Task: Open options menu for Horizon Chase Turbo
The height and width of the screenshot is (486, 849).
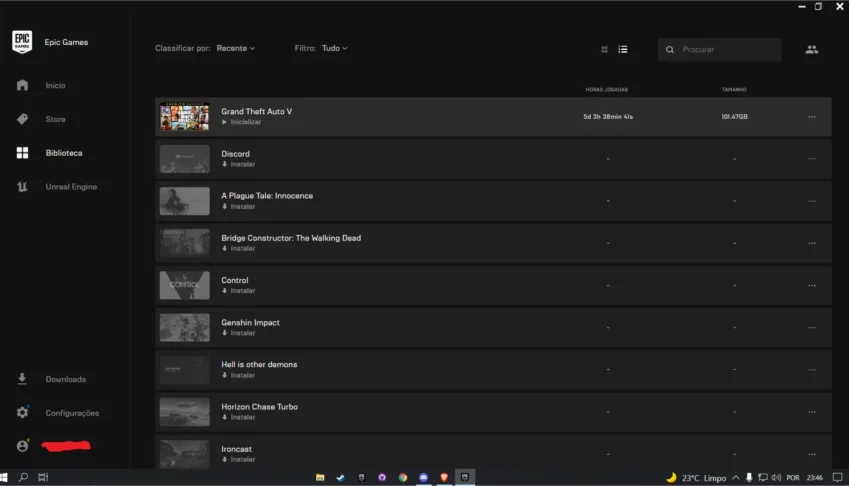Action: pos(812,412)
